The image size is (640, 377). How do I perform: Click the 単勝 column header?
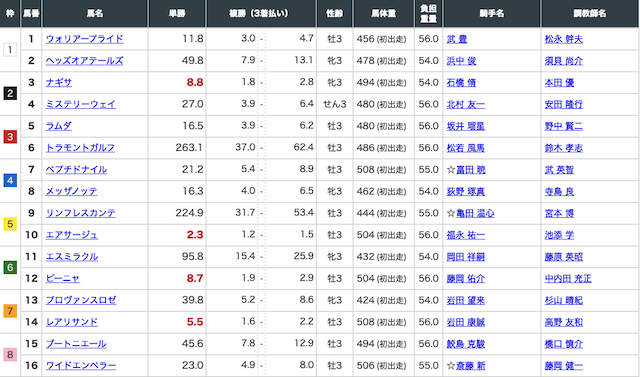(x=177, y=13)
